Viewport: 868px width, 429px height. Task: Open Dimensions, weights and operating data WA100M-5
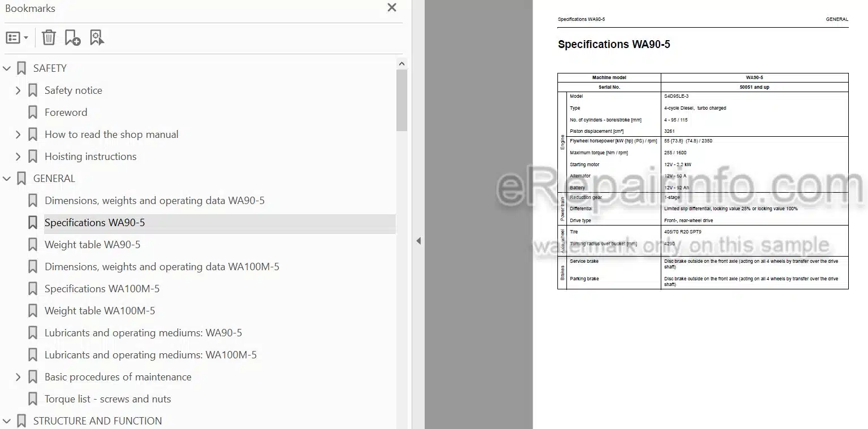[162, 267]
